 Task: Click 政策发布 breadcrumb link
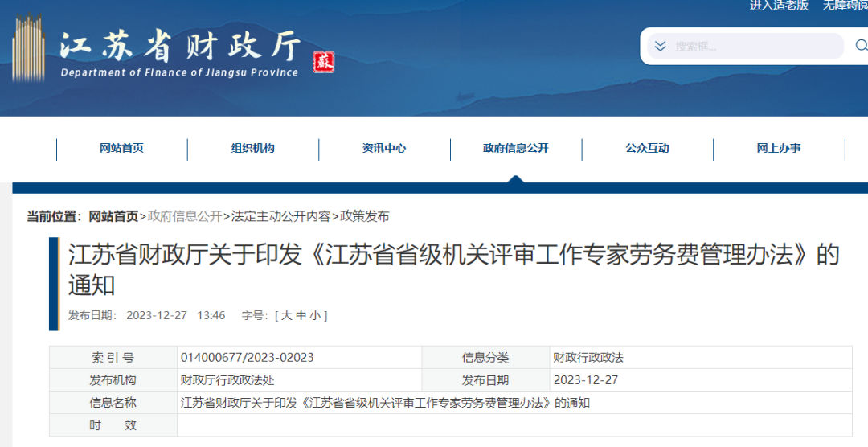[365, 216]
